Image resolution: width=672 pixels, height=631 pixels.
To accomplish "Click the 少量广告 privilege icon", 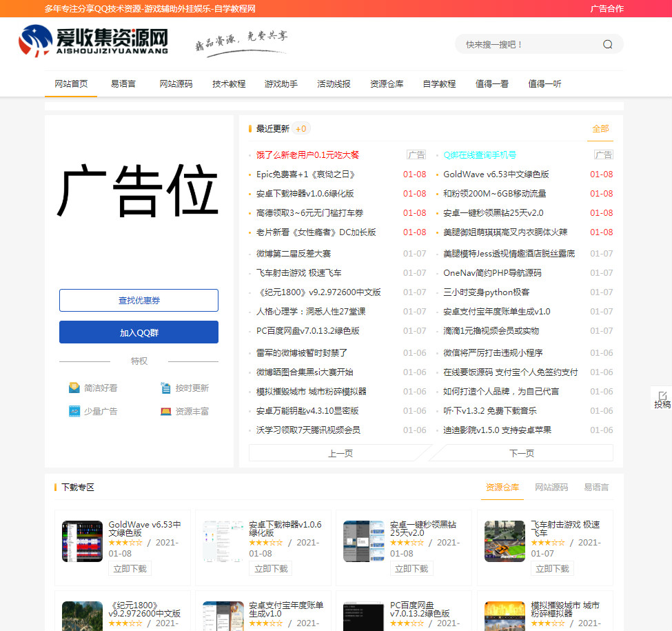I will point(74,411).
